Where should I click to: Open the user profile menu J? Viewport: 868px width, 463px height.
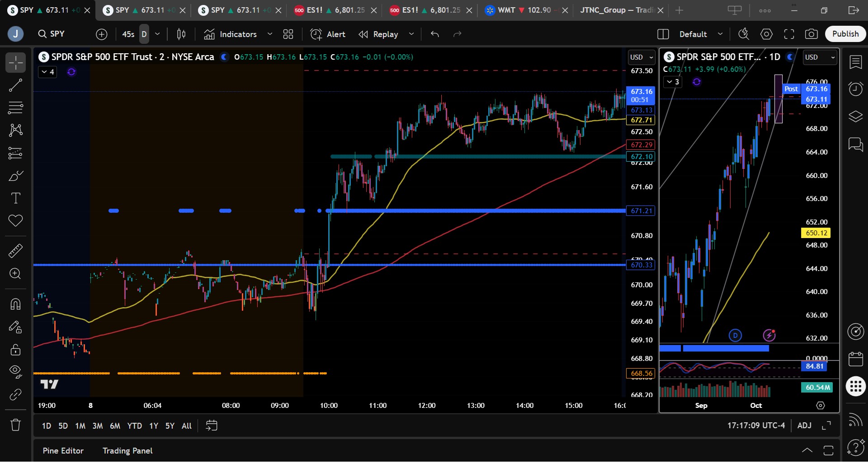[x=15, y=34]
